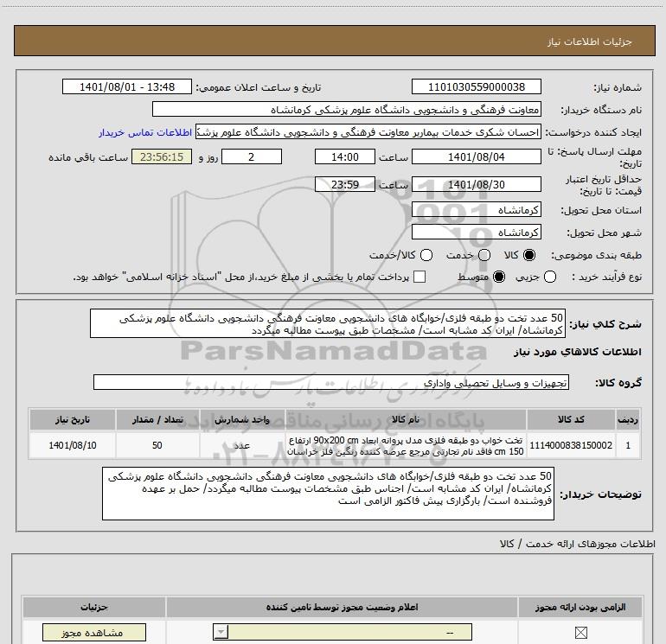666x644 pixels.
Task: Click the quantity cell 50
Action: pos(157,445)
